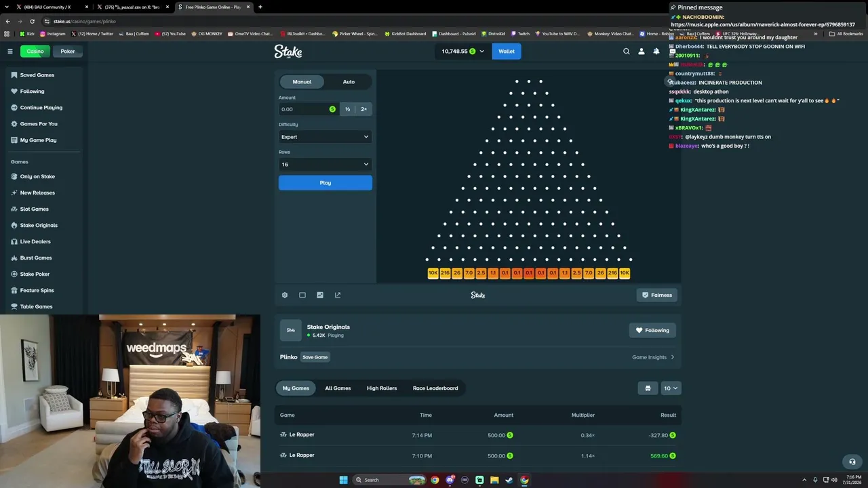Open the Wallet button
The height and width of the screenshot is (488, 868).
click(x=507, y=52)
